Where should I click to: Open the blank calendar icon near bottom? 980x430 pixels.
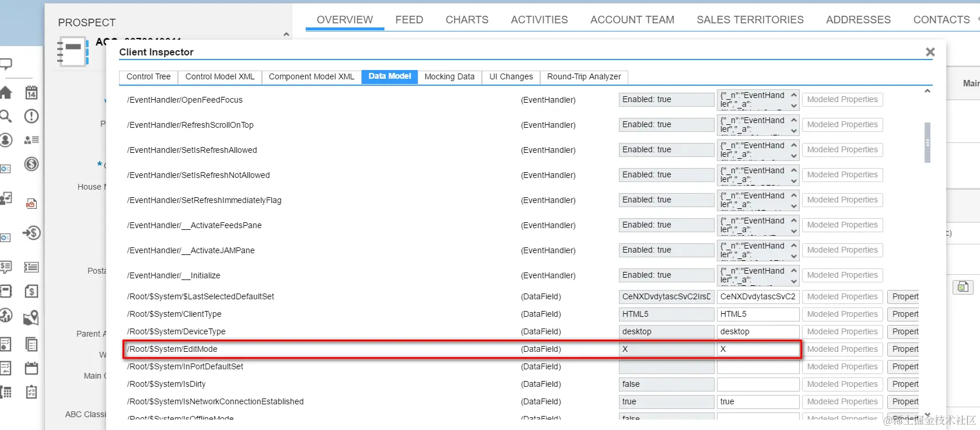[x=32, y=368]
